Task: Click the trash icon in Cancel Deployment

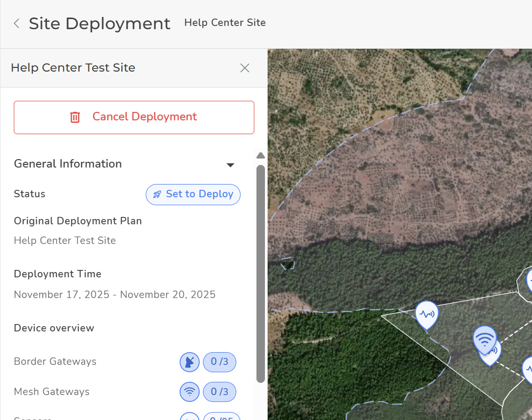Action: coord(75,117)
